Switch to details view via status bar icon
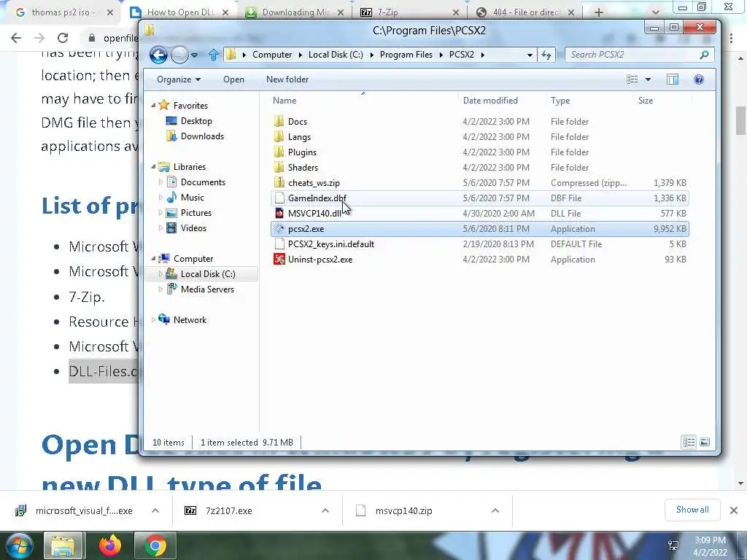 [x=689, y=443]
